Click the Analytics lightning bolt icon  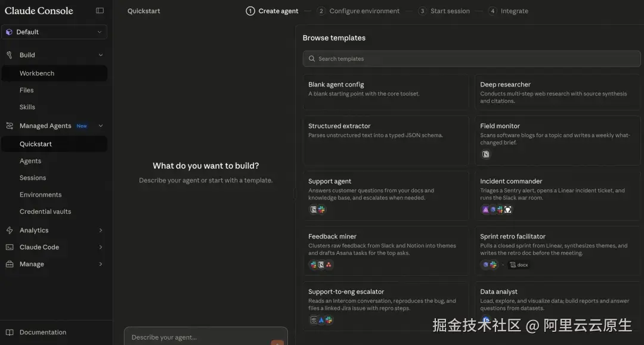pos(10,231)
